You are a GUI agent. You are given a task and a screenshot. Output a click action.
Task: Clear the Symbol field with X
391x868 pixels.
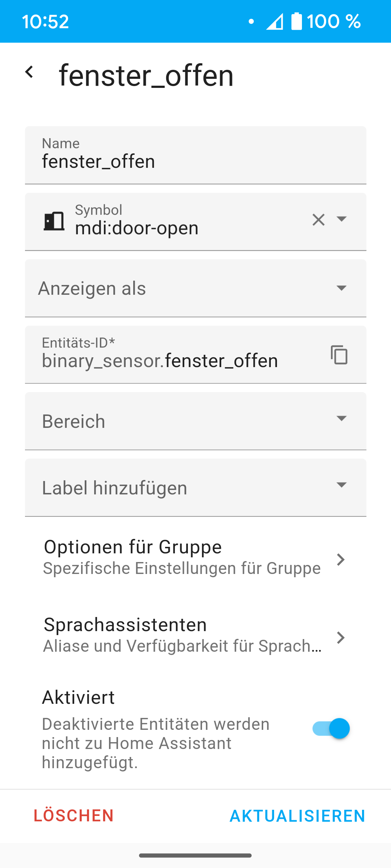(318, 220)
